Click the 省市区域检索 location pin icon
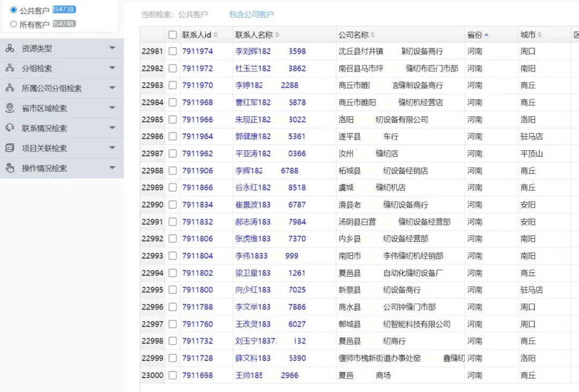The height and width of the screenshot is (392, 579). click(10, 108)
